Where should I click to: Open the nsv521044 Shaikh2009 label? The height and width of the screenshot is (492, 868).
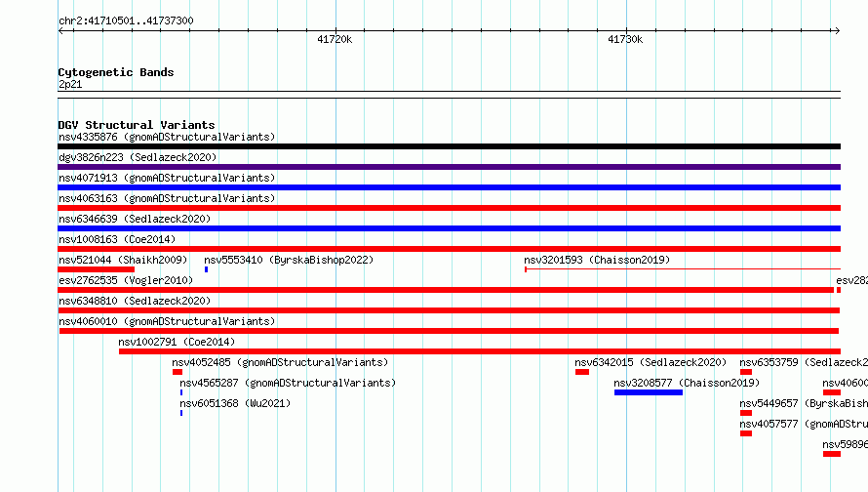tap(123, 260)
